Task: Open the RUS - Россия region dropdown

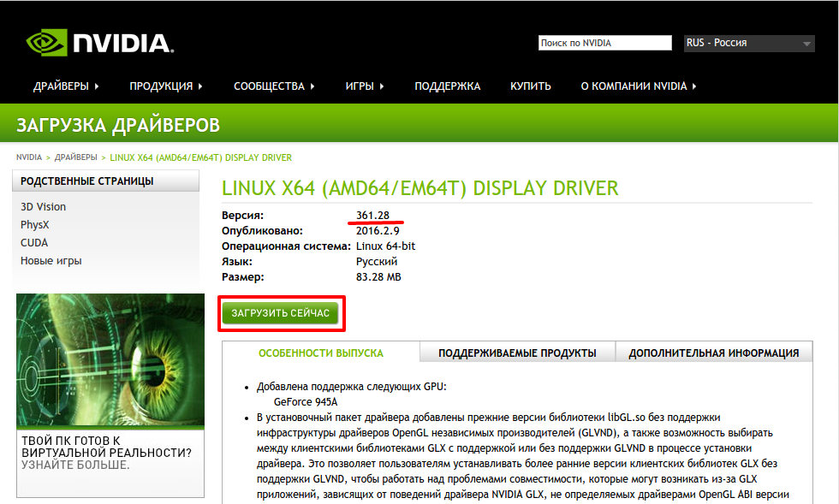Action: [748, 44]
